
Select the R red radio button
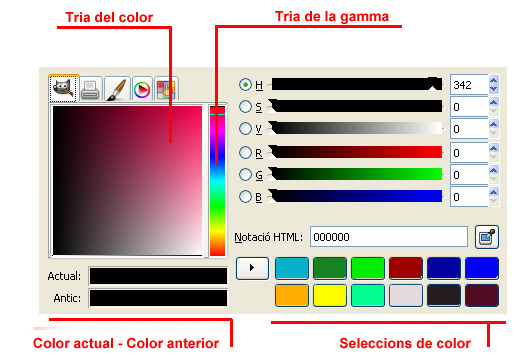(x=245, y=153)
